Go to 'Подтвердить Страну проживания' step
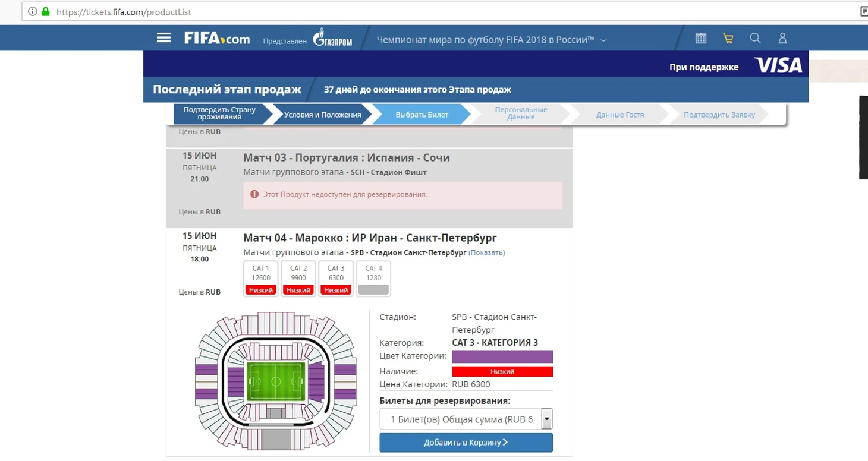868x461 pixels. [219, 114]
